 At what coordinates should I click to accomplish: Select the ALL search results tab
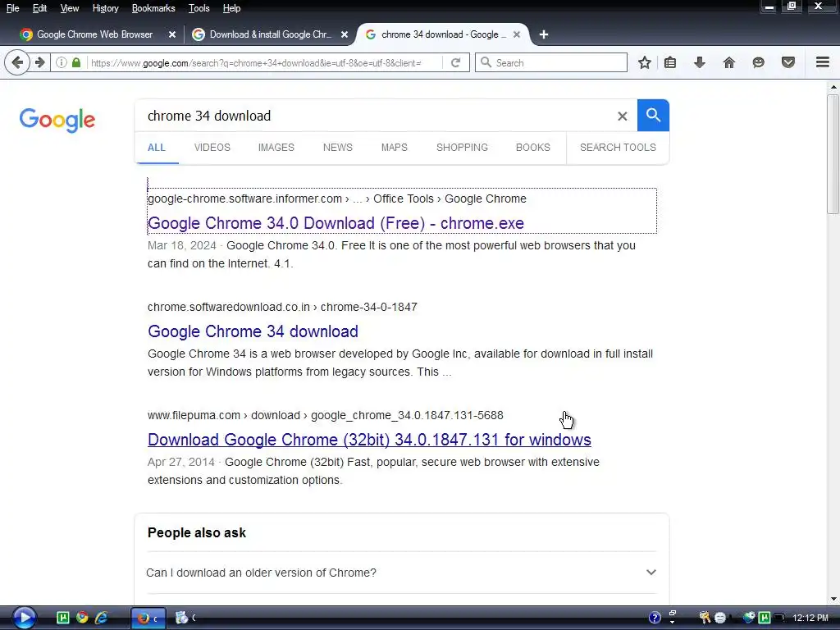(x=157, y=148)
